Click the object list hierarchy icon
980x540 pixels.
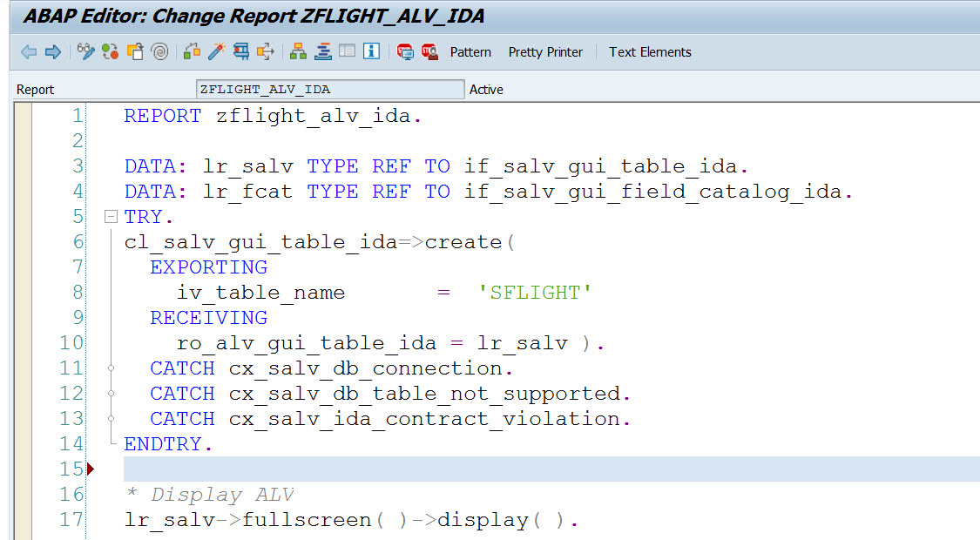point(299,51)
